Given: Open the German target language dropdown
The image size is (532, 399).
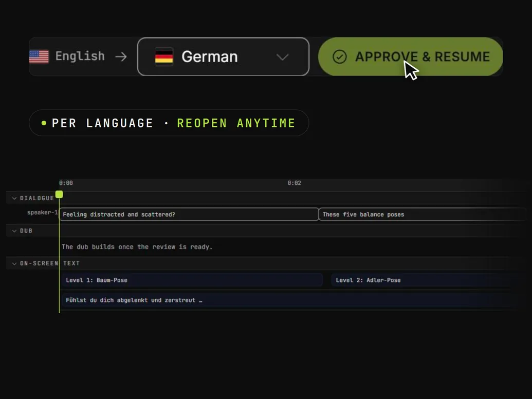Looking at the screenshot, I should (223, 56).
